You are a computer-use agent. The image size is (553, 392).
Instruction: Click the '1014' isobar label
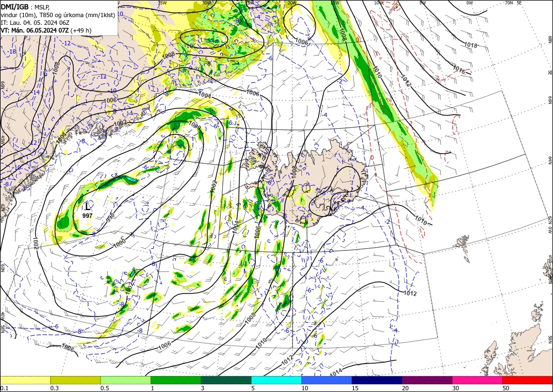336,373
